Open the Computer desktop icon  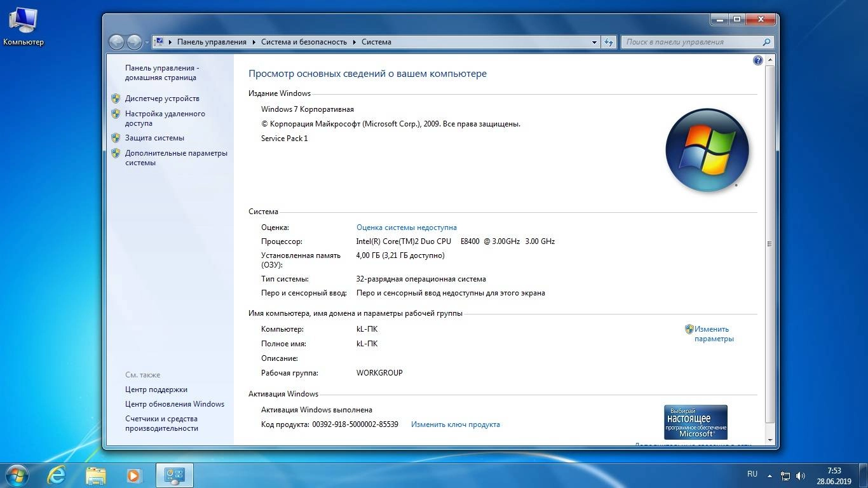[24, 26]
